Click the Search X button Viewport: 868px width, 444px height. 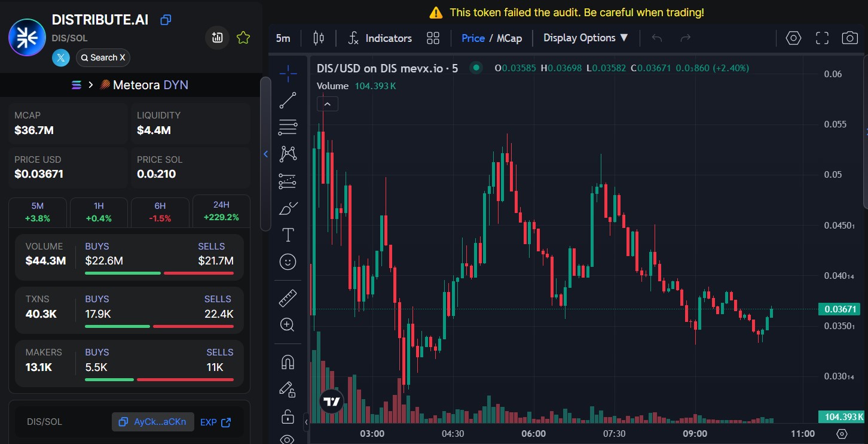pyautogui.click(x=103, y=57)
